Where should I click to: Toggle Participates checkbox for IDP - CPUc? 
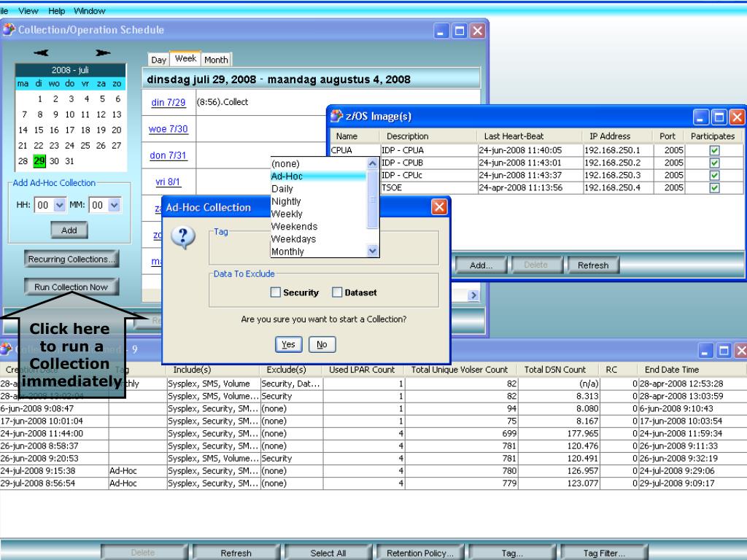(x=714, y=175)
